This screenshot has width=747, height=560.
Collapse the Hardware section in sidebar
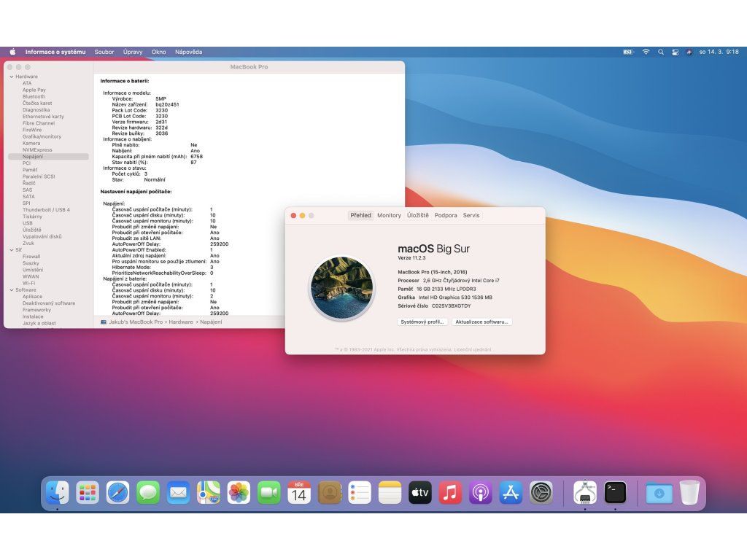11,77
